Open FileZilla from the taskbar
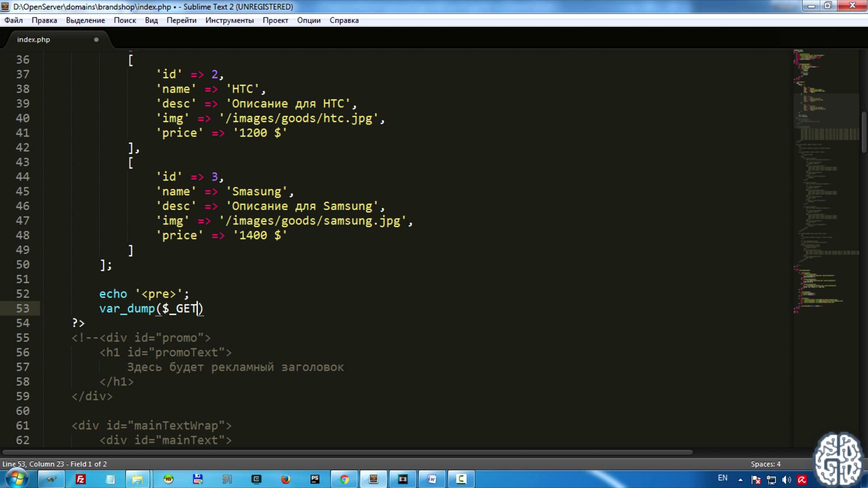This screenshot has height=488, width=868. tap(80, 479)
